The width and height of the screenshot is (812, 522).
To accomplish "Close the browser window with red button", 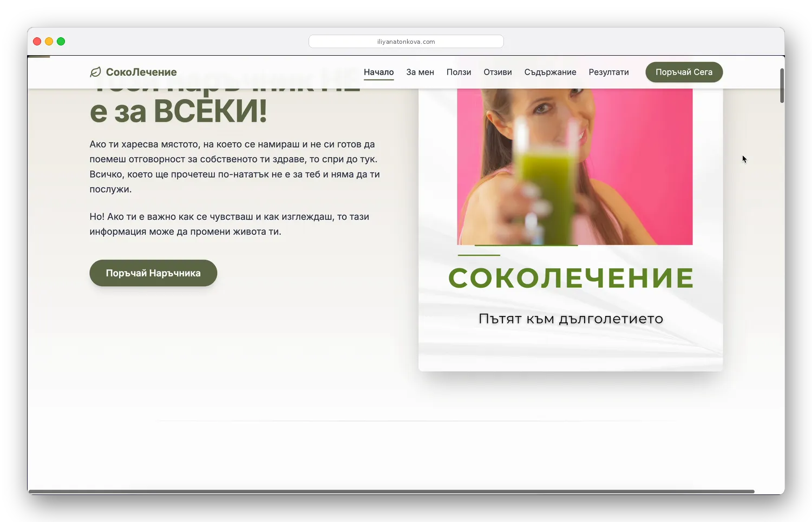I will [x=37, y=42].
